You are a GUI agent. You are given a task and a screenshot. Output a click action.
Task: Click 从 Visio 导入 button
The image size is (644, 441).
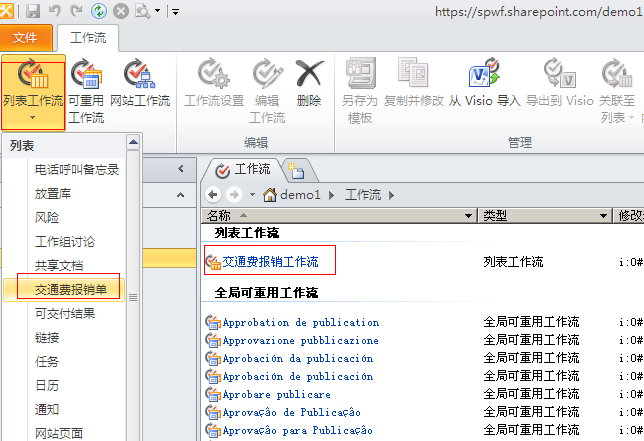click(x=485, y=84)
